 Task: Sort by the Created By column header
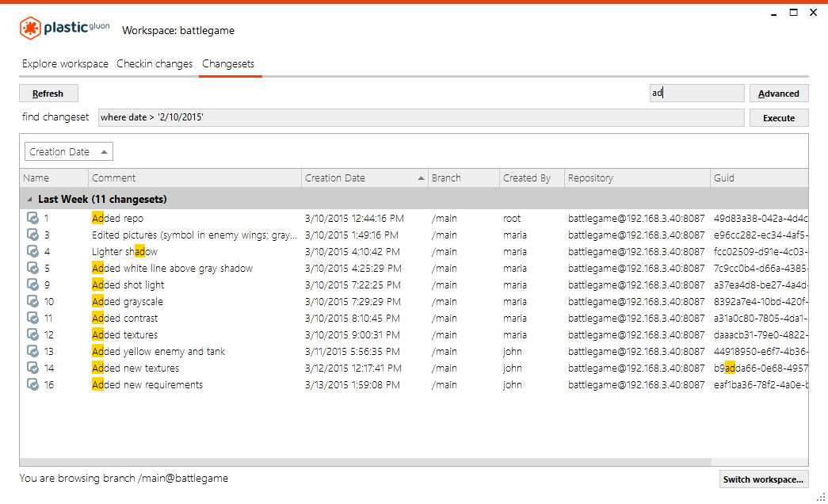pyautogui.click(x=532, y=178)
